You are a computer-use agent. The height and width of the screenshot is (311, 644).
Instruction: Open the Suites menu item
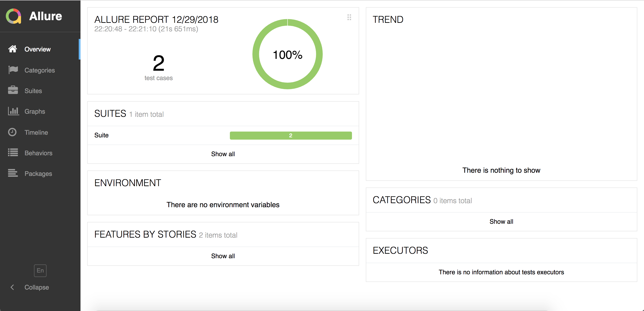33,91
